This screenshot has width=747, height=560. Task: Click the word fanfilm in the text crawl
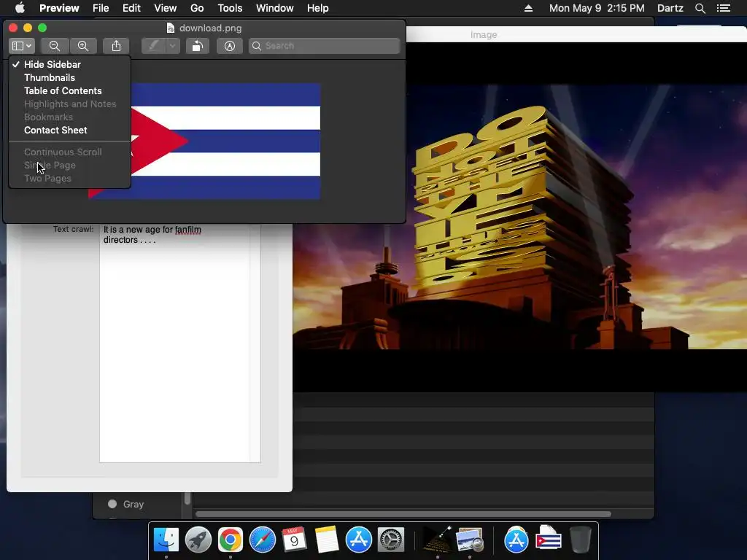pos(187,230)
